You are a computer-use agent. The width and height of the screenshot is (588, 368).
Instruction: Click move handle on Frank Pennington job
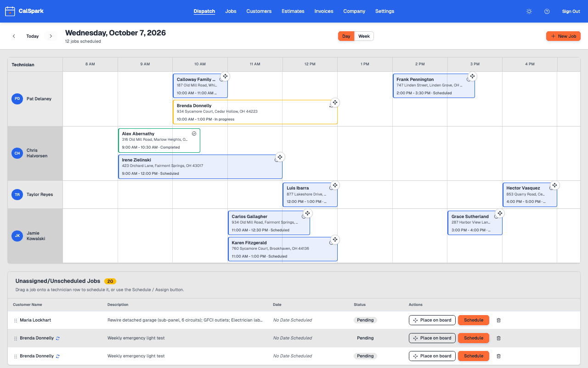472,76
